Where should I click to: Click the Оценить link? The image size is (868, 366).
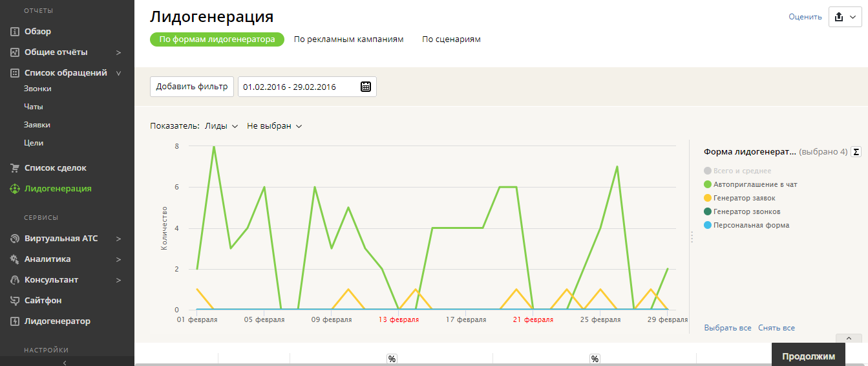point(805,17)
